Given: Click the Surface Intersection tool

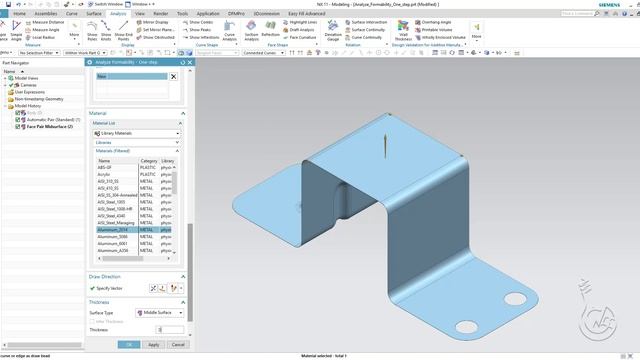Looking at the screenshot, I should (x=366, y=22).
